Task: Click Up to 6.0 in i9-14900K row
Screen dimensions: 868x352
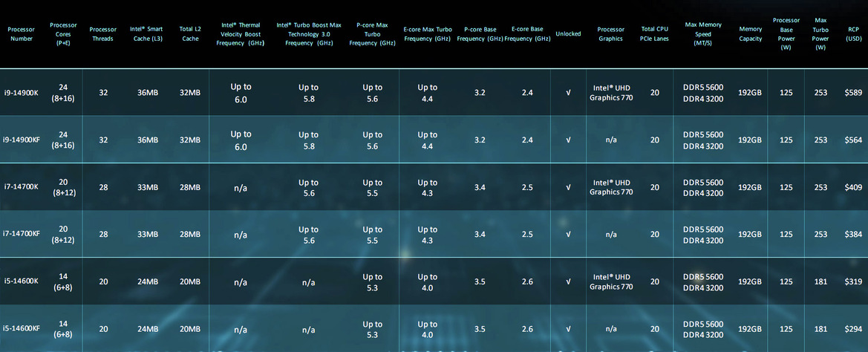Action: click(241, 93)
